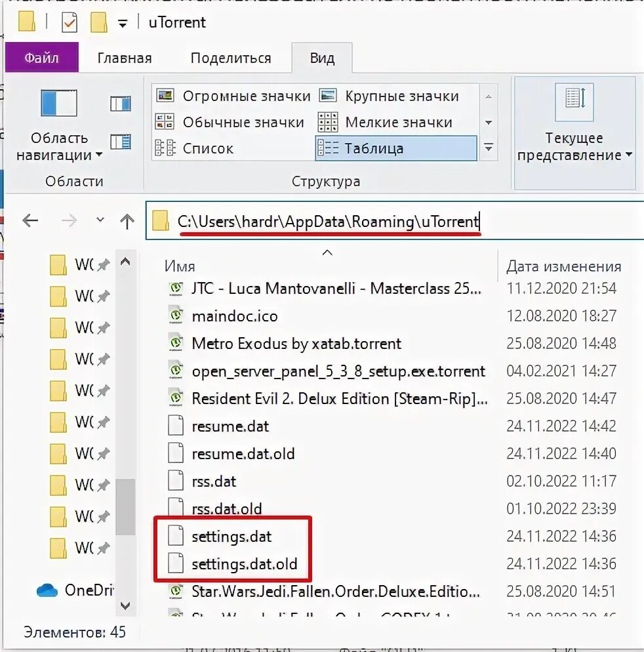Click the 11.12.2020 21:54 date cell
Viewport: 644px width, 652px height.
pyautogui.click(x=561, y=288)
